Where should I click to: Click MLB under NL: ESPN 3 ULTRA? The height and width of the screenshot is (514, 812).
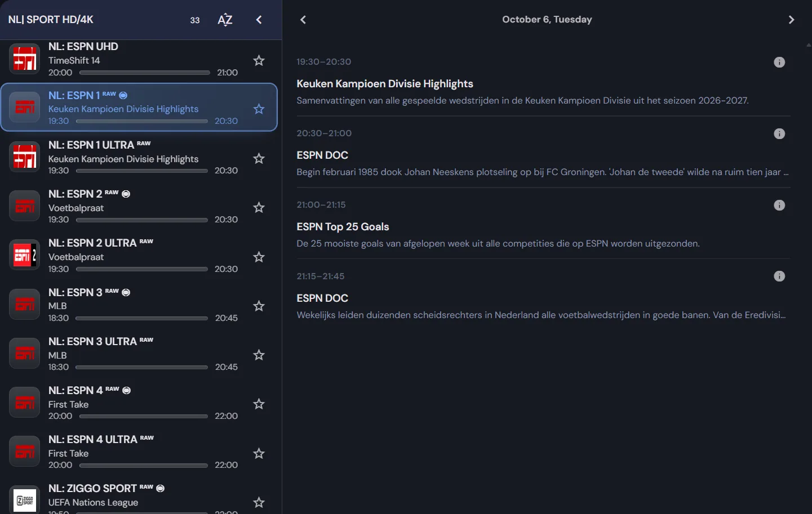(57, 355)
